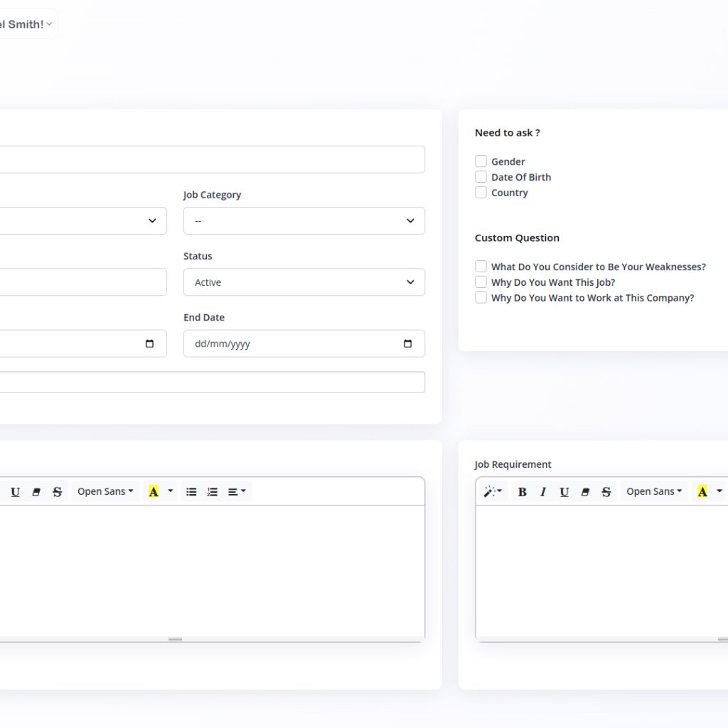
Task: Open Open Sans font menu in Job Requirement
Action: [653, 492]
